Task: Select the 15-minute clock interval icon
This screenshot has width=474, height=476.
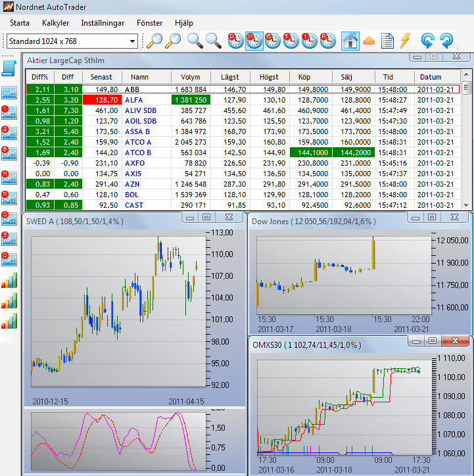Action: coord(273,41)
